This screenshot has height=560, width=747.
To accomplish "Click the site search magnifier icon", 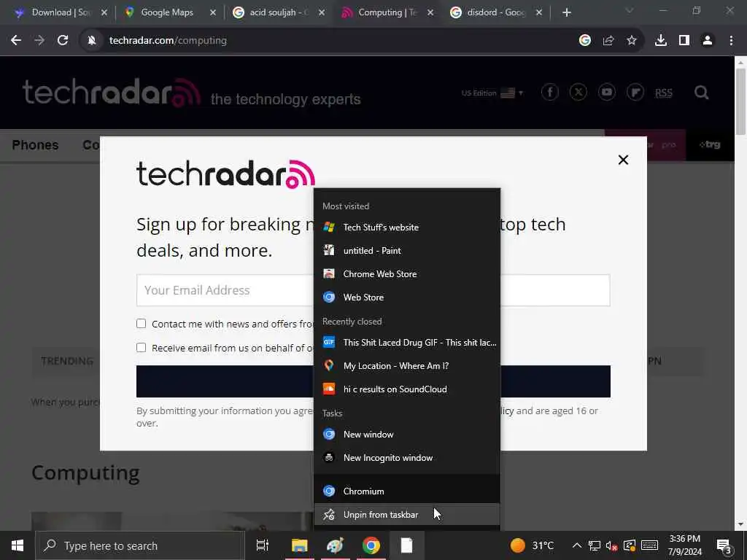I will [x=701, y=93].
